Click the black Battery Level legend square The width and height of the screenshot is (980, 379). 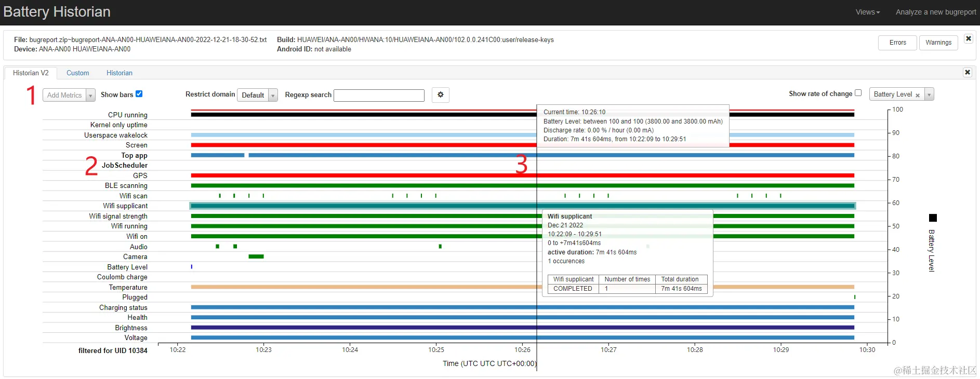point(933,218)
